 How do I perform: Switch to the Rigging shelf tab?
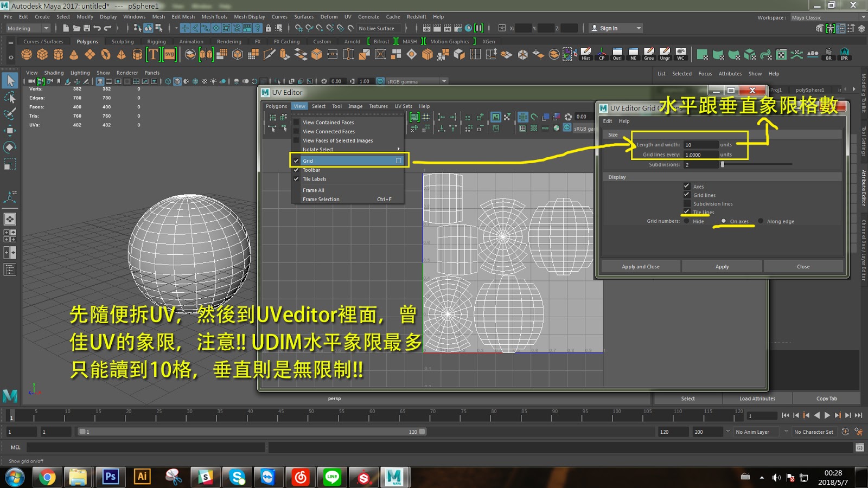point(156,42)
